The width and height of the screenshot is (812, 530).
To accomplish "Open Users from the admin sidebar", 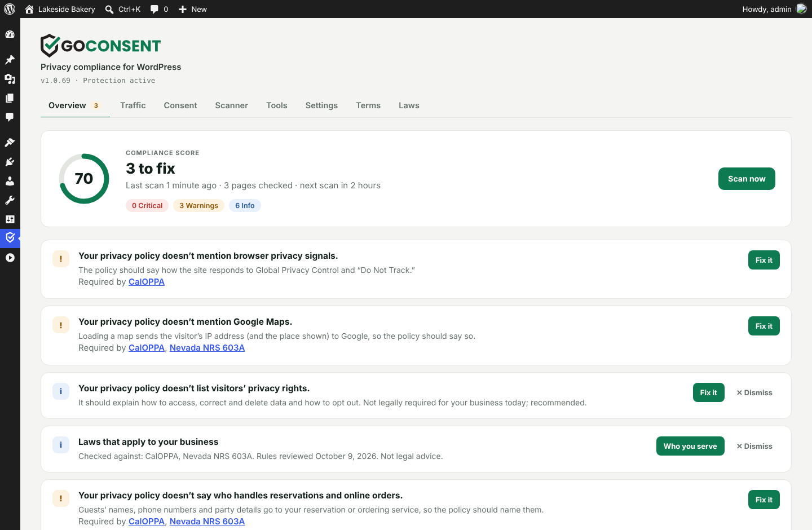I will (x=10, y=181).
